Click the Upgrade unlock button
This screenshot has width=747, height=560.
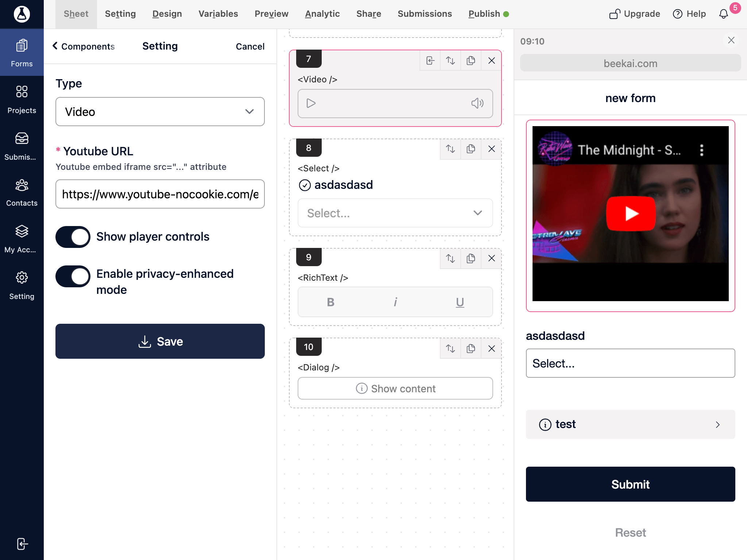point(635,14)
